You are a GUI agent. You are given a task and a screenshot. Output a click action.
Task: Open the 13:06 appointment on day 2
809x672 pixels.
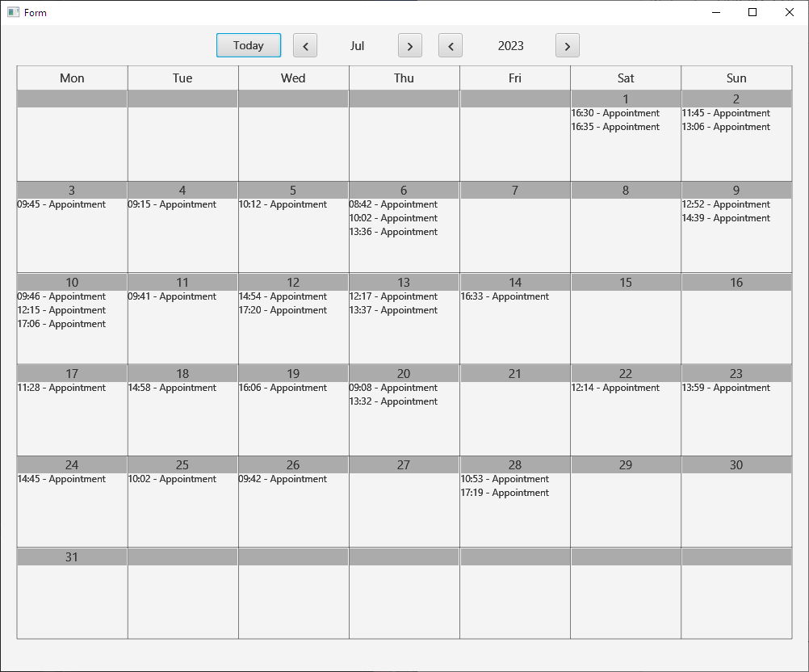726,127
